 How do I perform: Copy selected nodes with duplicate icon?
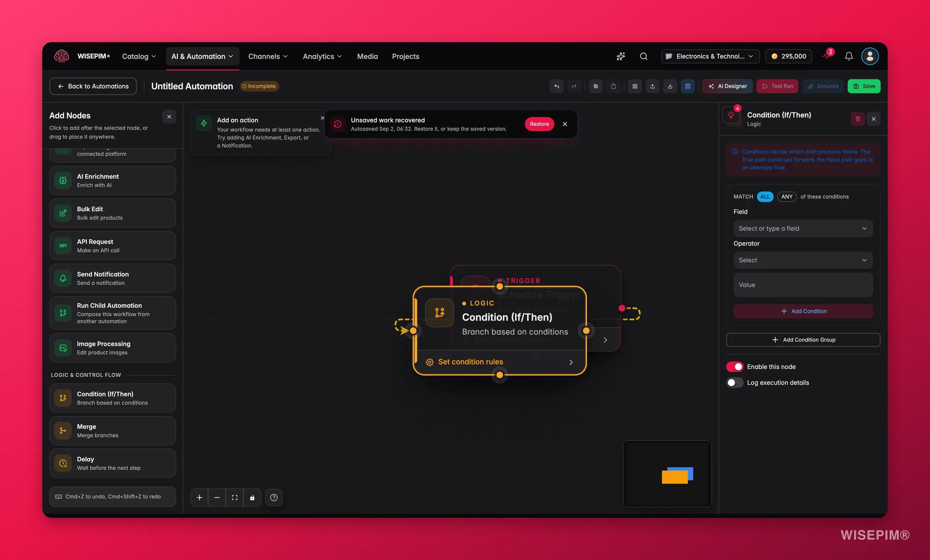(596, 86)
